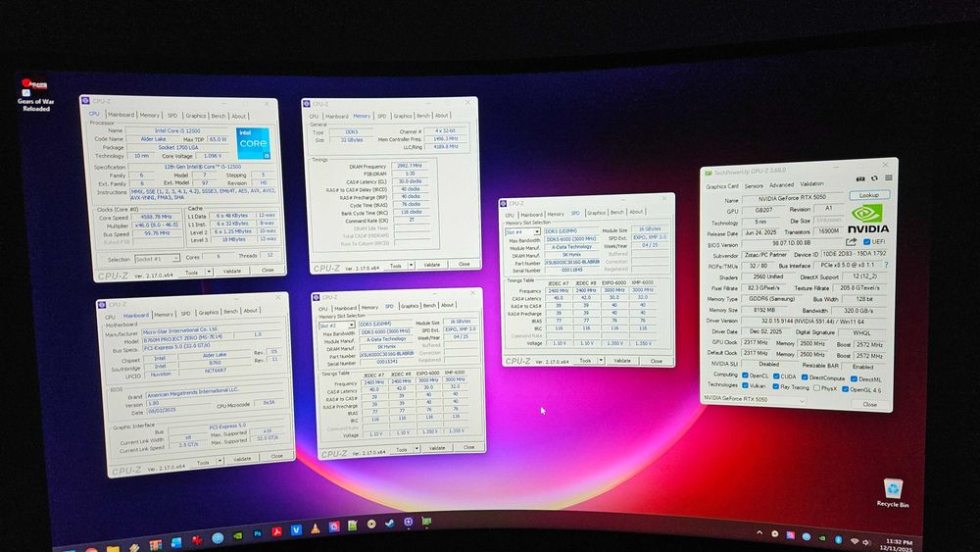Open the Slot #4 memory slot dropdown

coord(522,232)
